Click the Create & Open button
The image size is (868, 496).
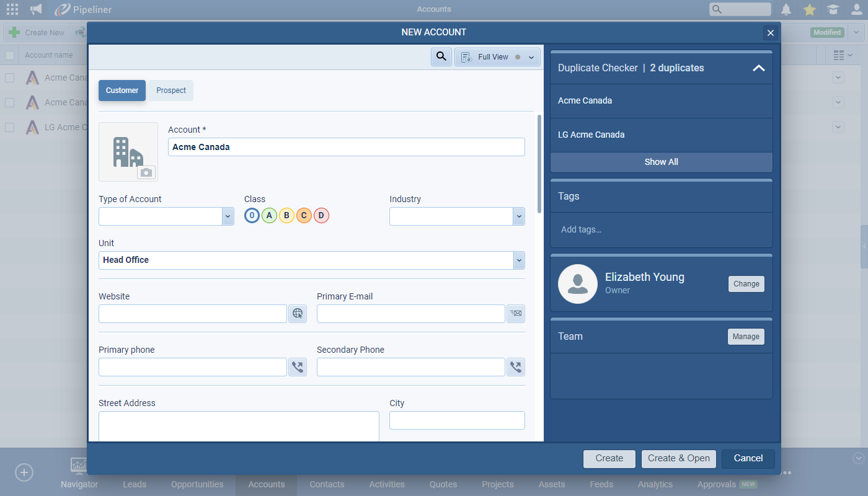[x=678, y=458]
